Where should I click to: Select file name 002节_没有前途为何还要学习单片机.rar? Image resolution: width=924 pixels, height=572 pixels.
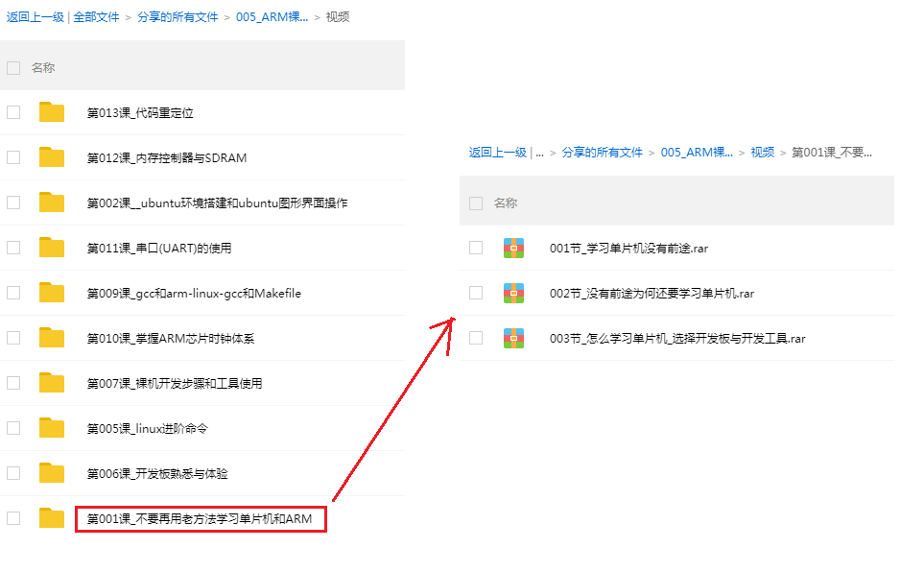tap(652, 294)
